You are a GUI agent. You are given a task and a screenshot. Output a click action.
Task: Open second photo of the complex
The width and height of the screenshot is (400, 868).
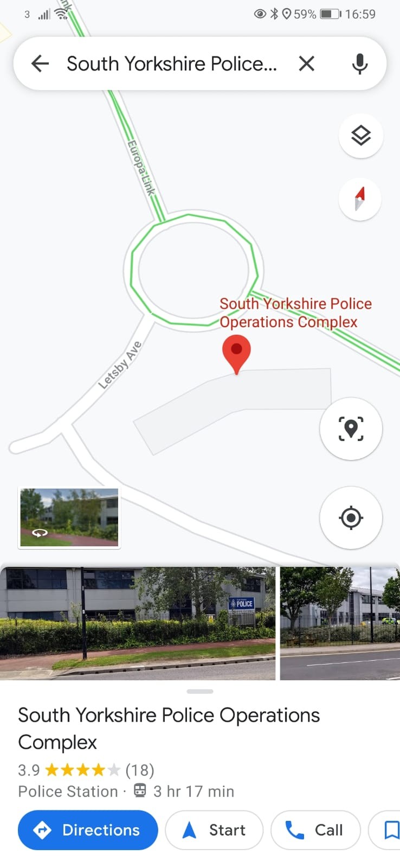click(340, 623)
